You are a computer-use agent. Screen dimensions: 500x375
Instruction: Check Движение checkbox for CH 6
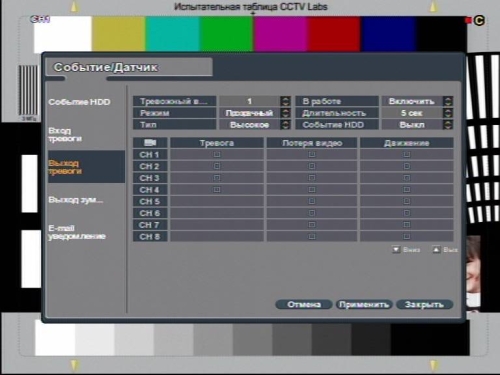pyautogui.click(x=407, y=213)
